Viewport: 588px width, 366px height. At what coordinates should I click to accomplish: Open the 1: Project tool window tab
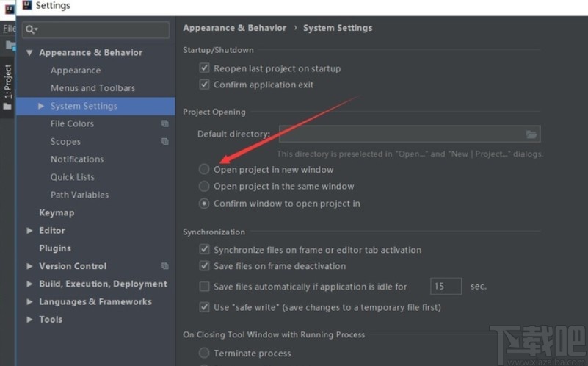(8, 82)
